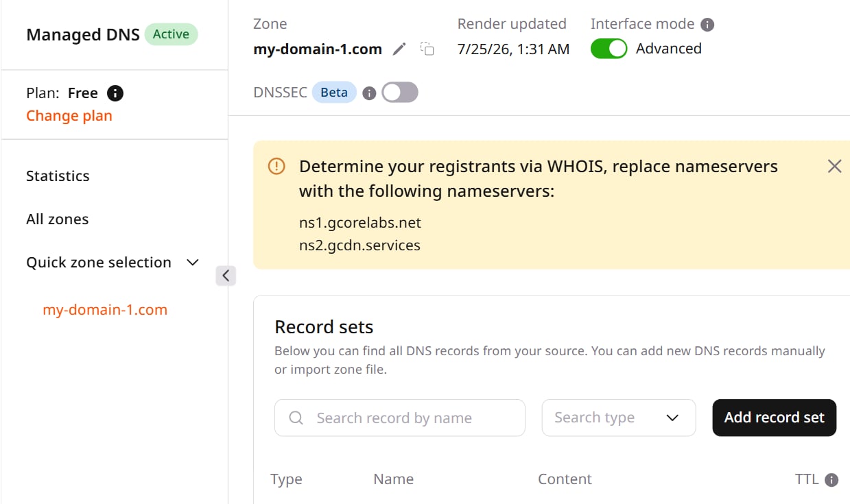
Task: Click the Active status badge
Action: 171,34
